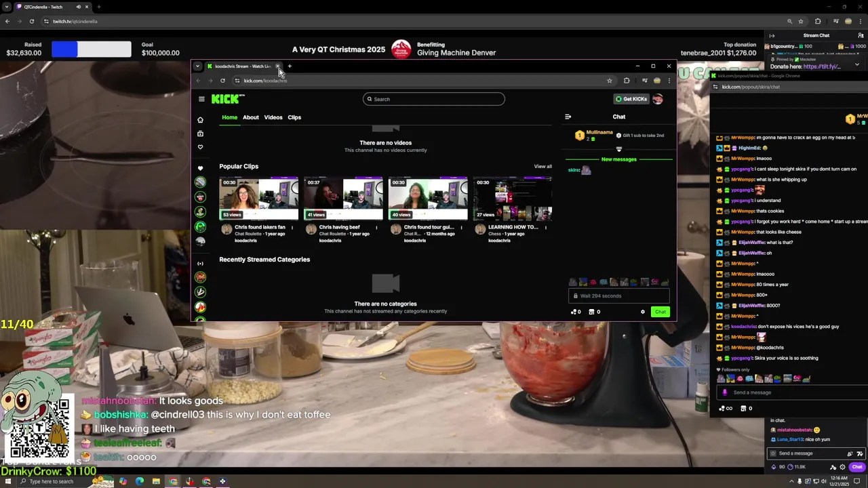Reload the Twitch page

click(31, 21)
